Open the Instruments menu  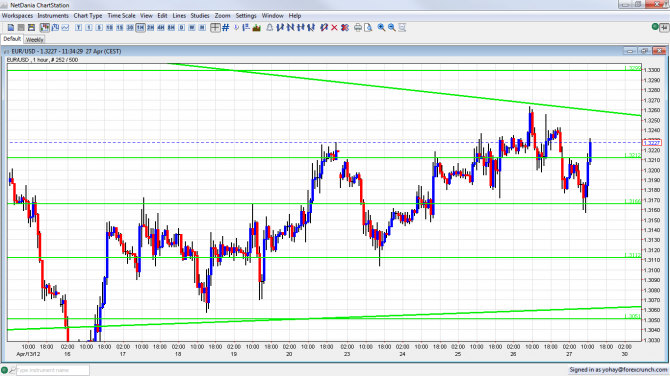[53, 16]
